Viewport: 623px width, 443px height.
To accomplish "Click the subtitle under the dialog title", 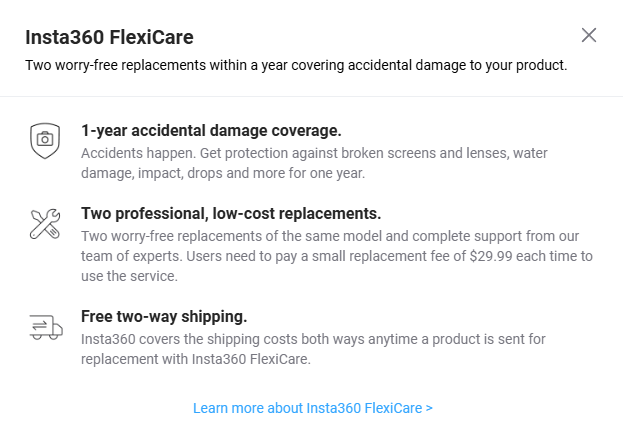I will click(296, 66).
